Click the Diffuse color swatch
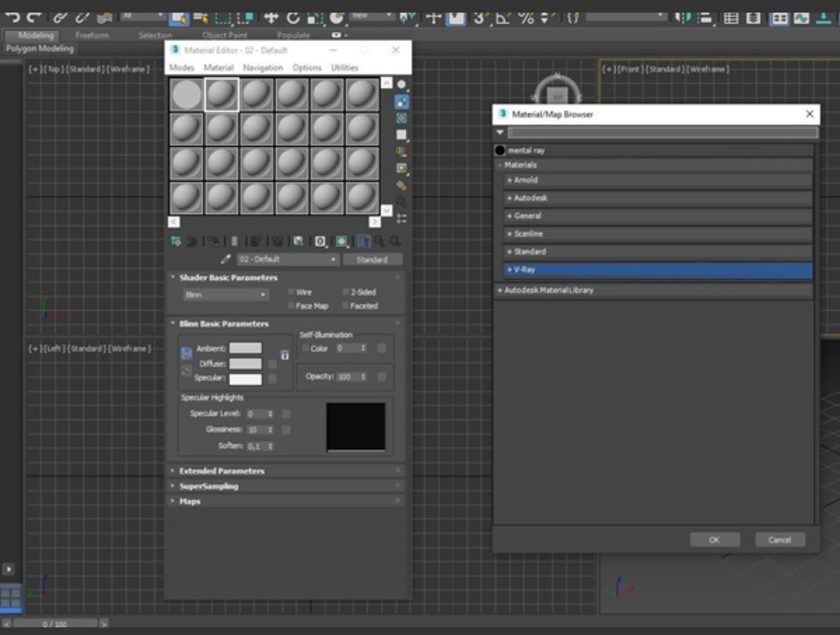840x635 pixels. pos(245,364)
